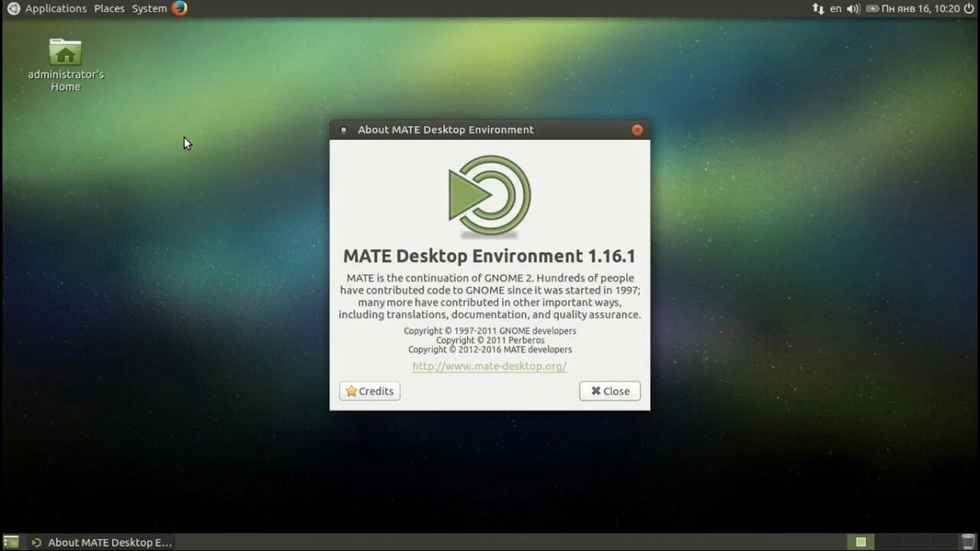Open the Places menu
980x551 pixels.
[x=109, y=8]
